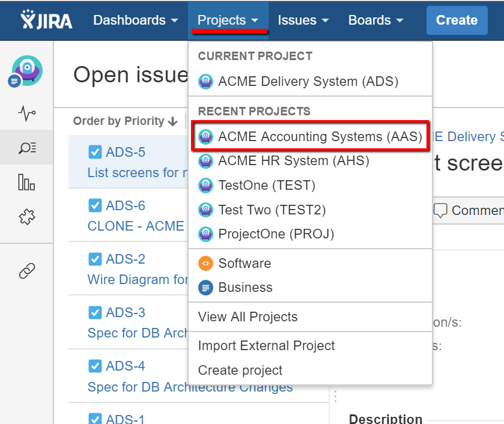Open issue ADS-2 key link

[126, 259]
